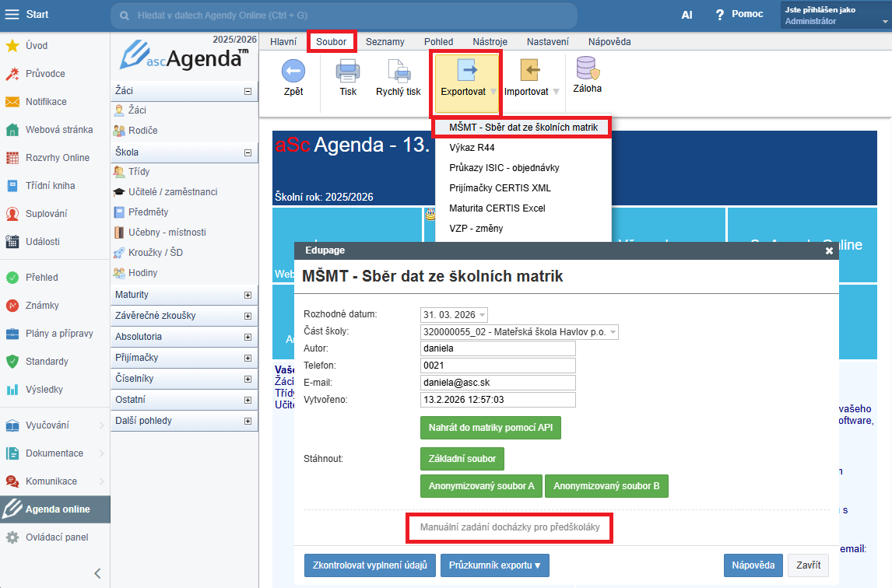The width and height of the screenshot is (892, 588).
Task: Open Rozvrhy Online in the sidebar
Action: pos(57,158)
